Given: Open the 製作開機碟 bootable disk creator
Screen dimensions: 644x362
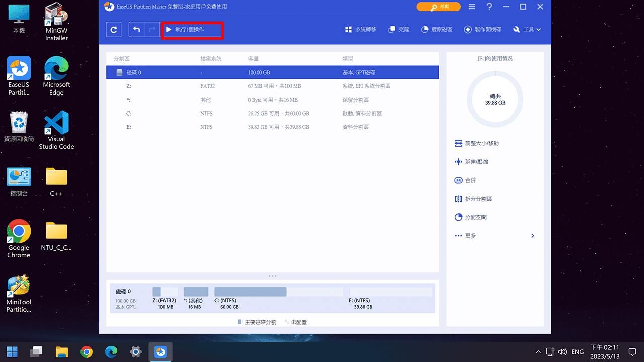Looking at the screenshot, I should [482, 29].
